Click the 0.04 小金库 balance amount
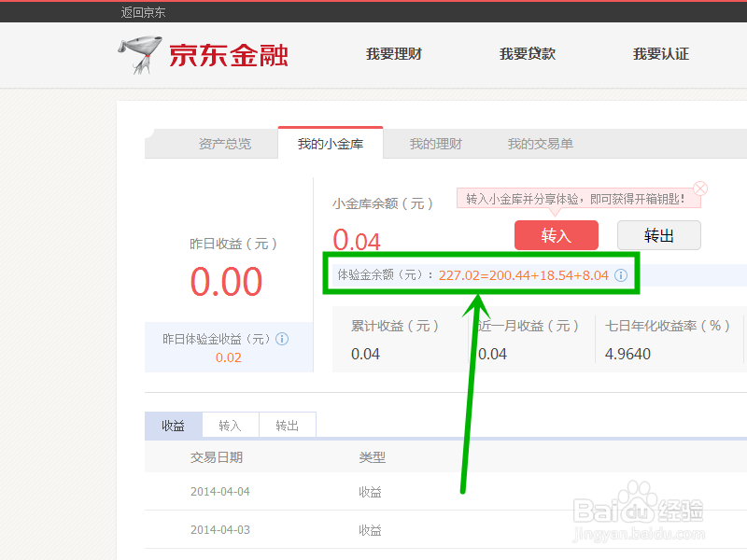Viewport: 747px width, 560px height. point(357,240)
